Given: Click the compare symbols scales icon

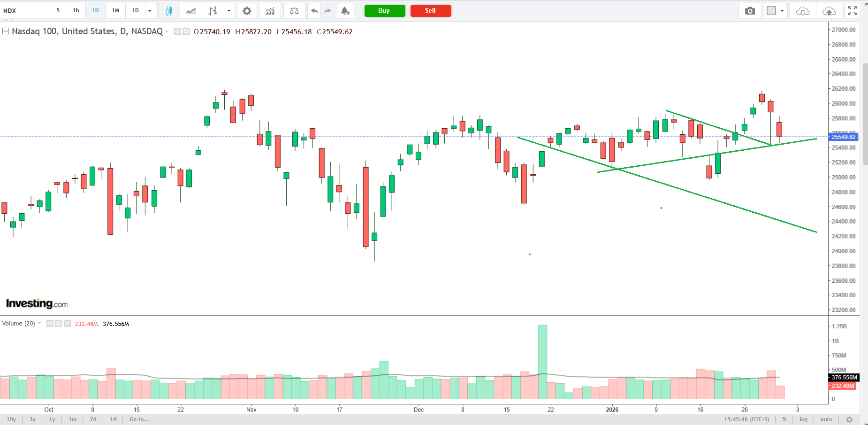Looking at the screenshot, I should pyautogui.click(x=294, y=11).
